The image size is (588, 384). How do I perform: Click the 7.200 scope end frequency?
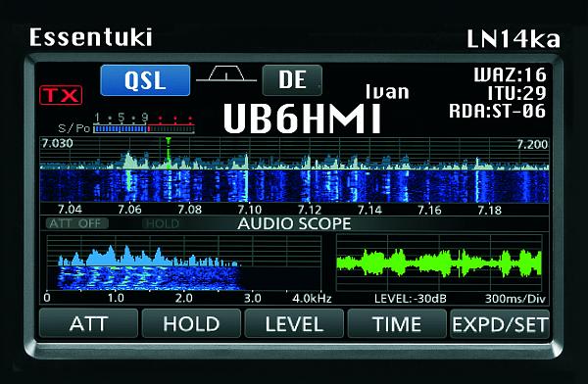[x=532, y=144]
